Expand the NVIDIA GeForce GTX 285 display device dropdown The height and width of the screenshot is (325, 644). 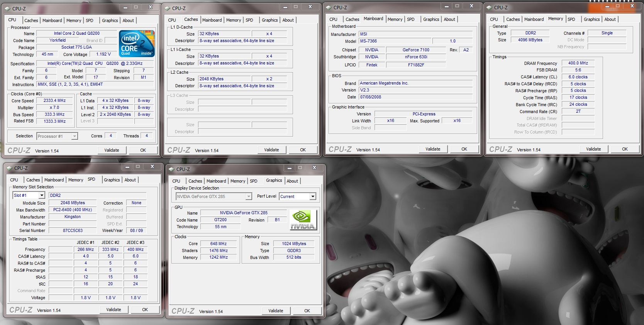point(214,196)
